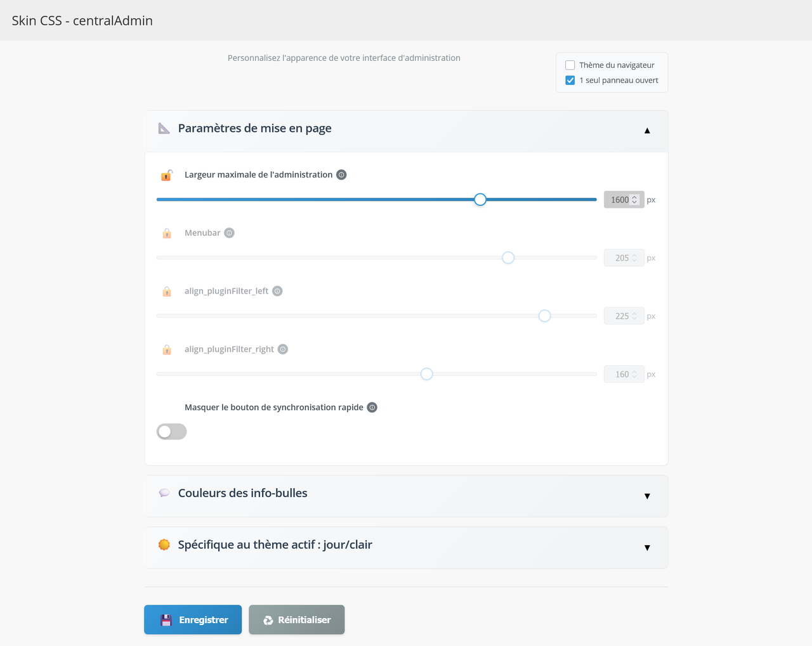Click the lock icon for align_pluginFilter_left

click(x=167, y=292)
